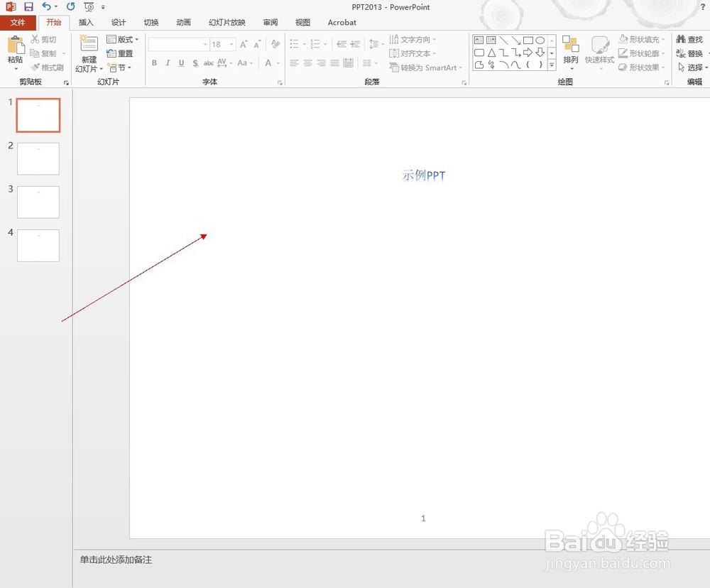The image size is (710, 588).
Task: Save the presentation from quick access toolbar
Action: [x=28, y=7]
